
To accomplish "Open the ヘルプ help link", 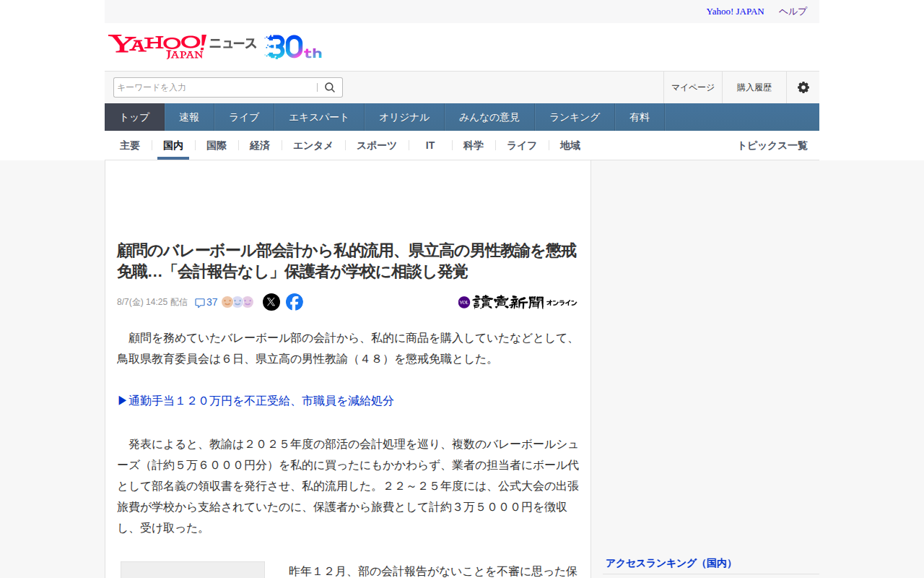I will tap(793, 12).
